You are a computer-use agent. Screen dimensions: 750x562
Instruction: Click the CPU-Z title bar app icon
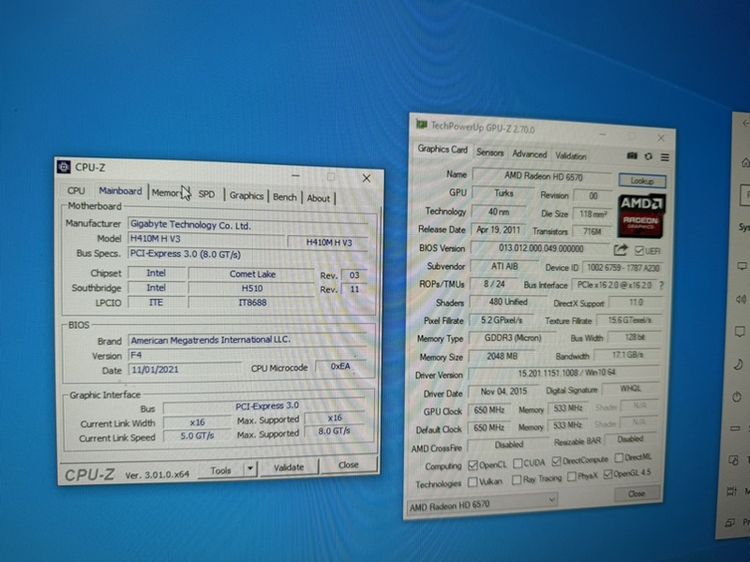click(x=64, y=166)
